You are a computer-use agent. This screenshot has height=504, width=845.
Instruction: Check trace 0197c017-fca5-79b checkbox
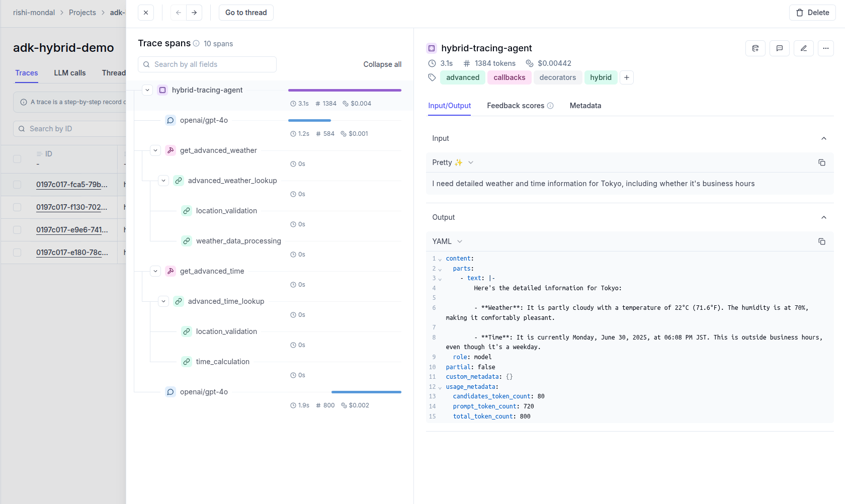click(17, 185)
